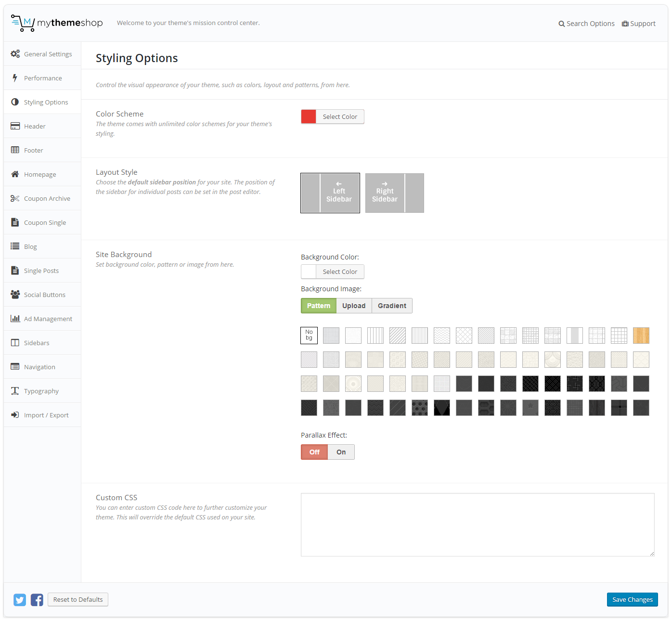Open the Background Color Select Color picker
This screenshot has height=621, width=672.
pos(340,272)
